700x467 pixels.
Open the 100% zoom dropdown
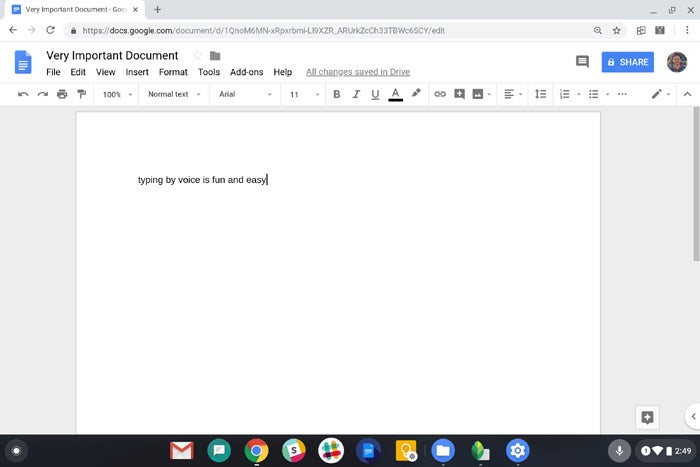[117, 94]
